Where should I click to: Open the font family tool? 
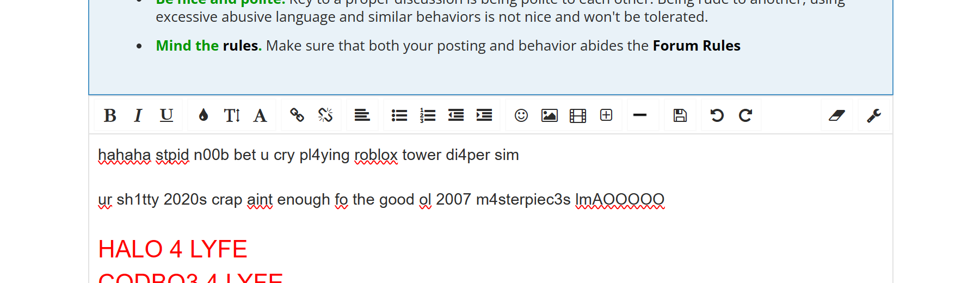[260, 115]
